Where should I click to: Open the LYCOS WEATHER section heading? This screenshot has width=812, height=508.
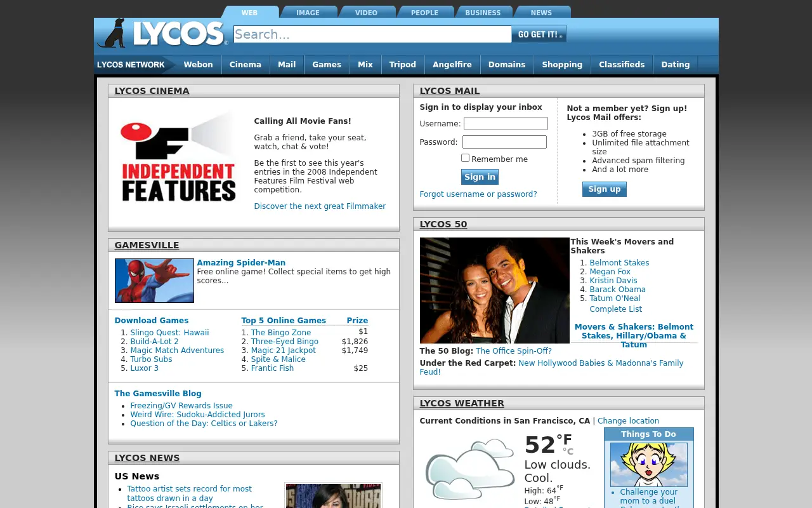click(x=462, y=403)
